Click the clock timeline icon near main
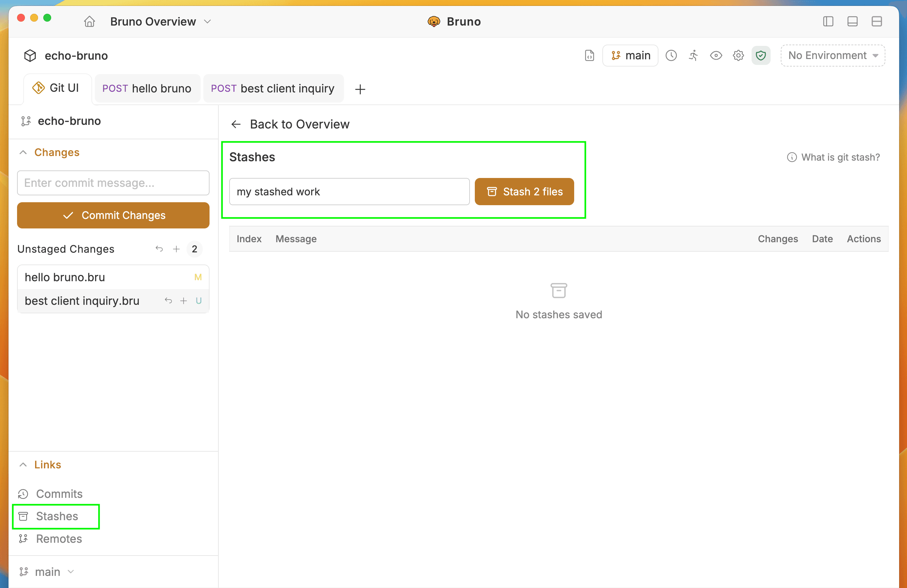The width and height of the screenshot is (907, 588). point(671,56)
